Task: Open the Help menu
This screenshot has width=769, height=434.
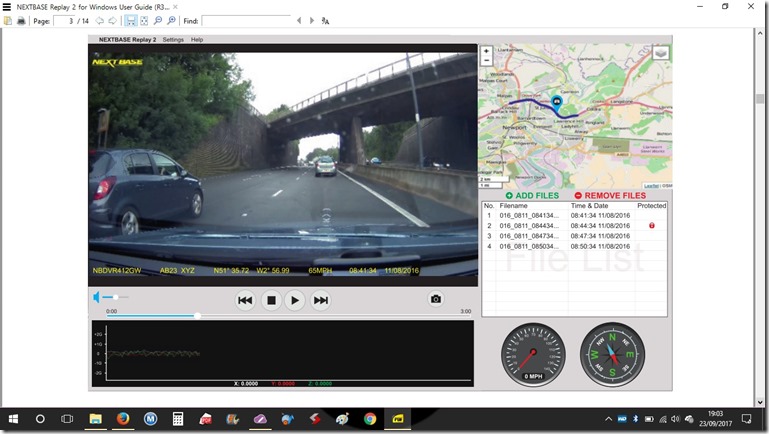Action: coord(197,40)
